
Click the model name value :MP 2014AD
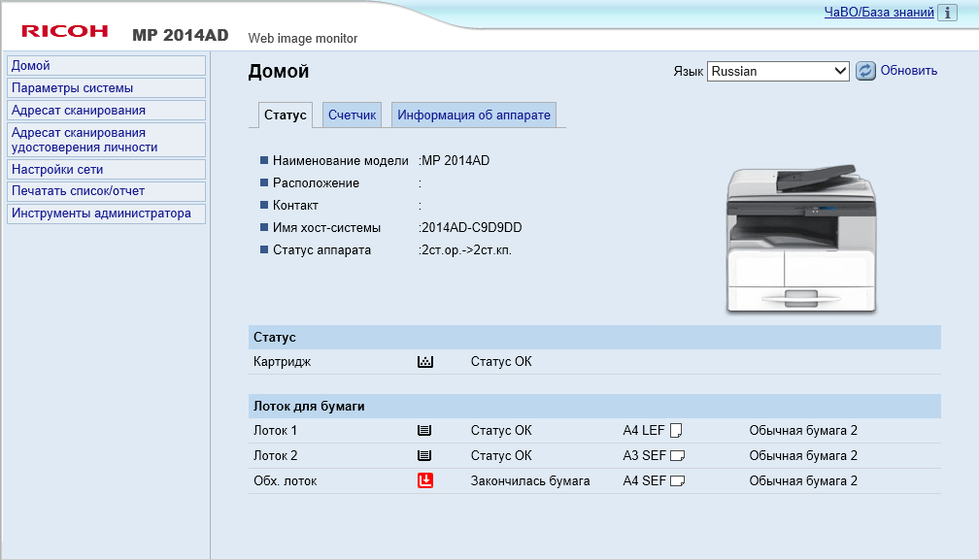[x=454, y=161]
